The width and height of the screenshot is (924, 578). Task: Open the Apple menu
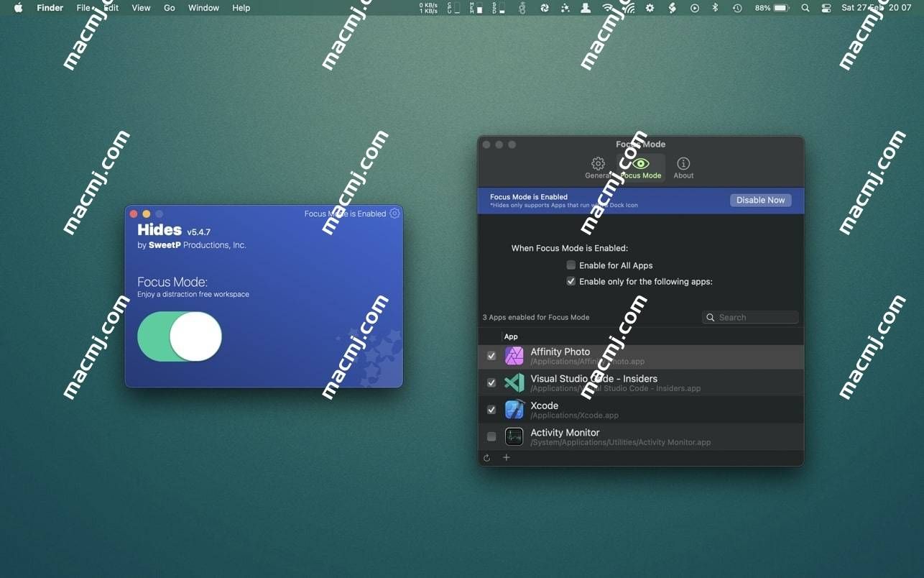(x=19, y=8)
